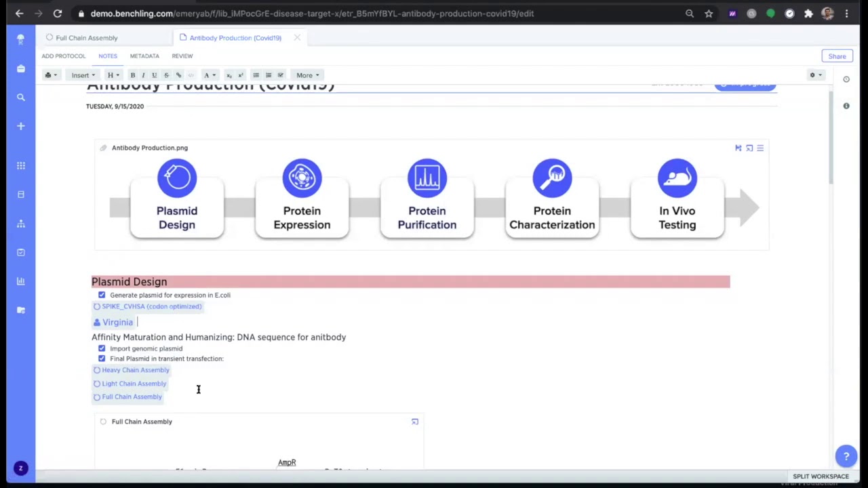Viewport: 868px width, 488px height.
Task: Open the settings gear dropdown
Action: click(816, 75)
